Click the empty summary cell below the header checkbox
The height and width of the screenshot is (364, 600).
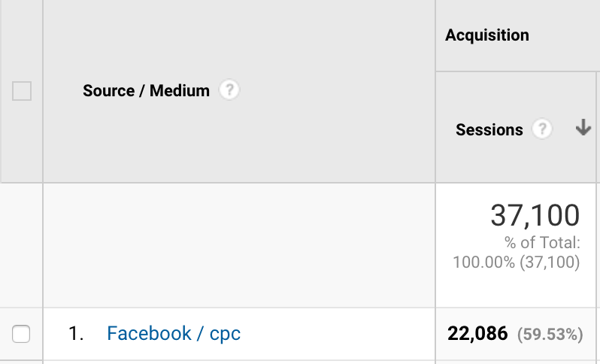coord(21,245)
